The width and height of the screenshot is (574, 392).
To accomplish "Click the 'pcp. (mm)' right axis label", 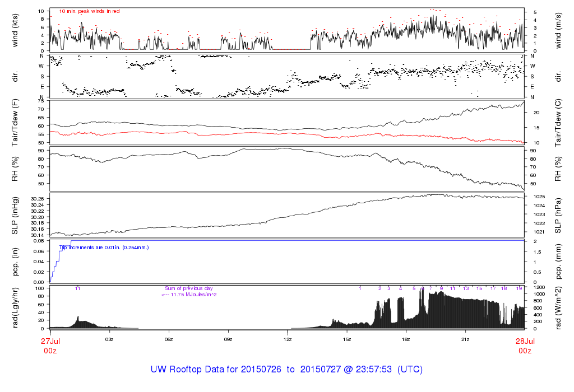I will [x=558, y=262].
